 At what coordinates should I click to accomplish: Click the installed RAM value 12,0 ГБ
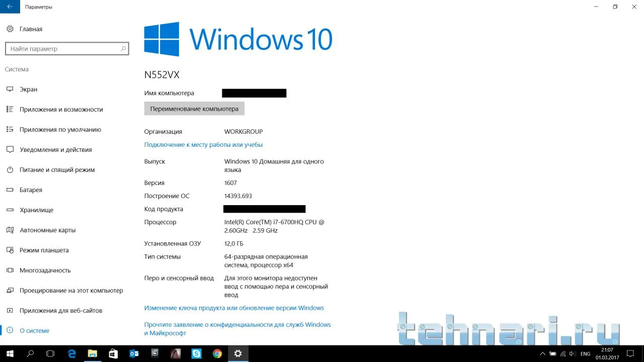click(234, 244)
